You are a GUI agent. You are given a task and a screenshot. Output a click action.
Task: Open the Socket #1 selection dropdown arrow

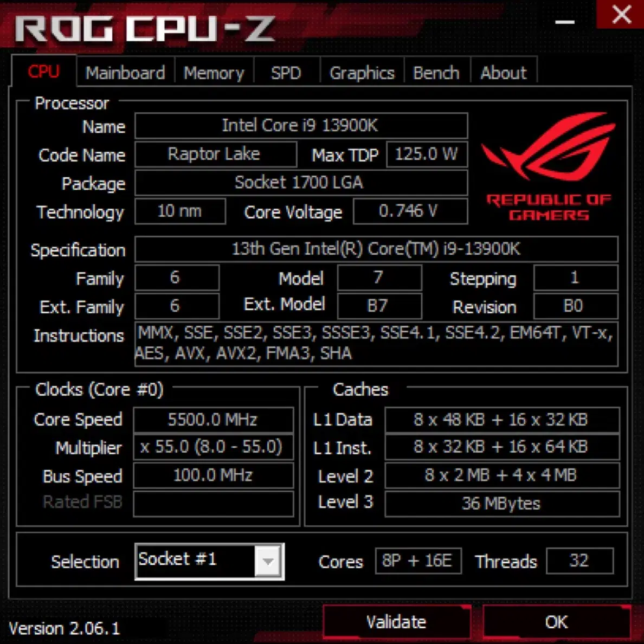(268, 561)
